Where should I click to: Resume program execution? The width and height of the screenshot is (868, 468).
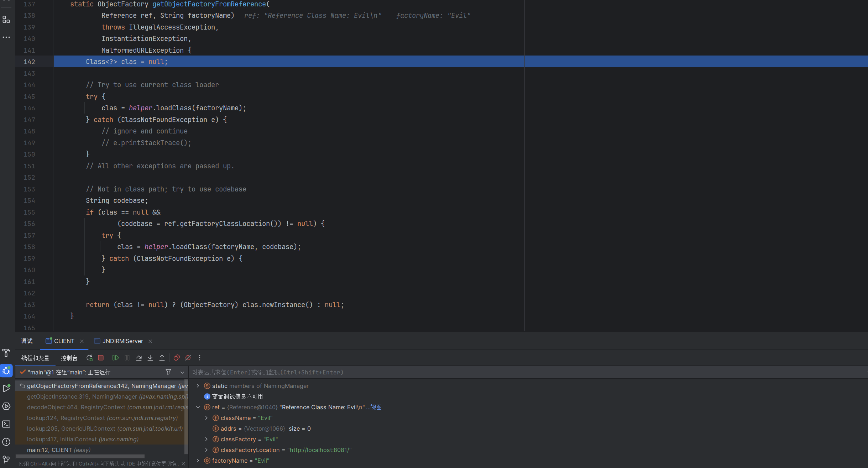116,358
